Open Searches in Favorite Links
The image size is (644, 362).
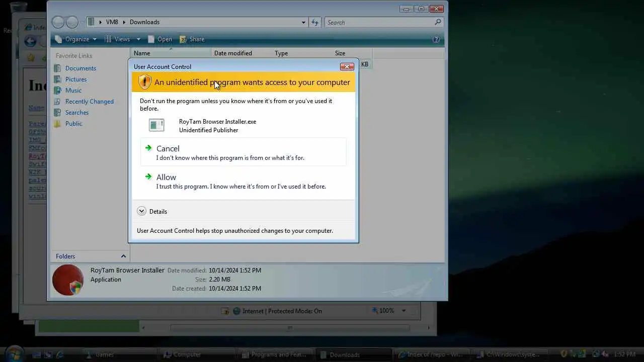tap(77, 113)
